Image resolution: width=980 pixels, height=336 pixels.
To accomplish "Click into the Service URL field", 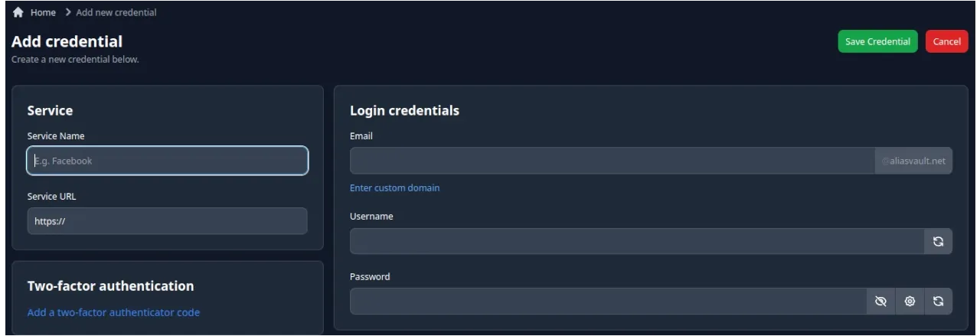I will tap(168, 221).
